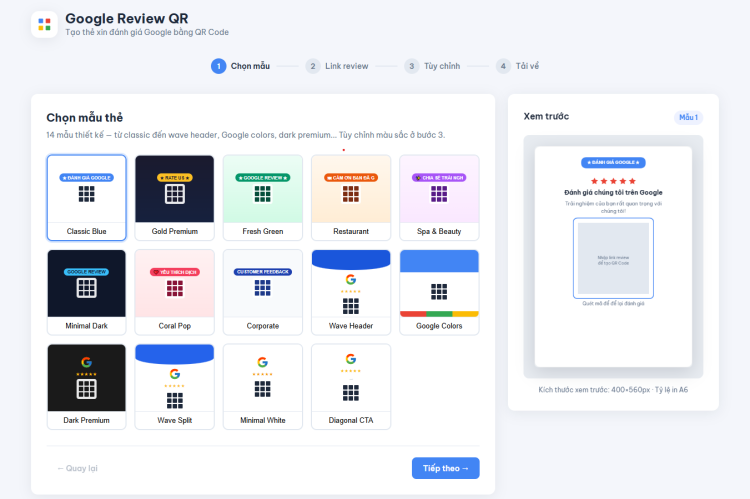Select the Minimal Dark template
This screenshot has height=499, width=750.
[x=87, y=292]
